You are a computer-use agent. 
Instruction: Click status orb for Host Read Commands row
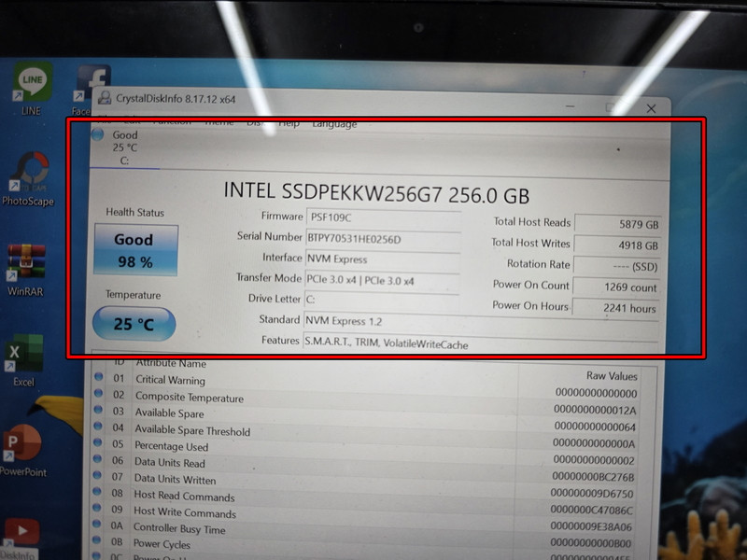click(x=97, y=492)
